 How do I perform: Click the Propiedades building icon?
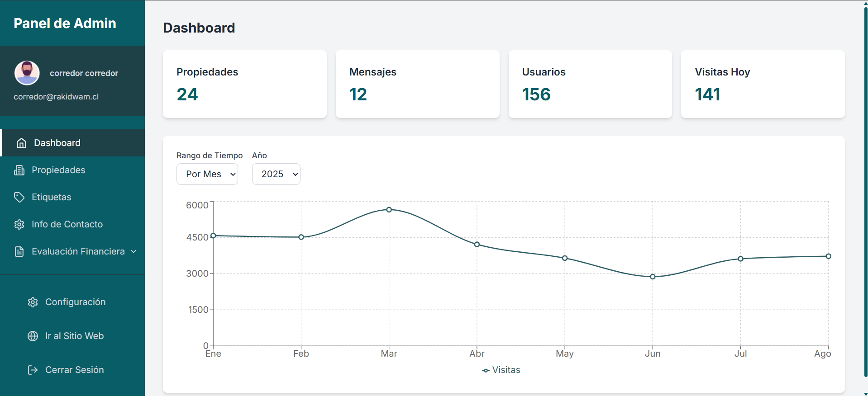pos(19,170)
